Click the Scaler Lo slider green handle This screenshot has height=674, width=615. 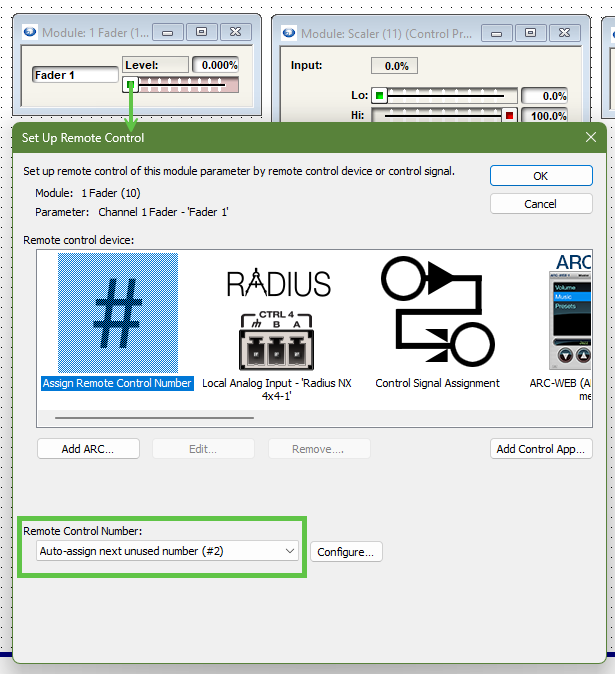(379, 96)
